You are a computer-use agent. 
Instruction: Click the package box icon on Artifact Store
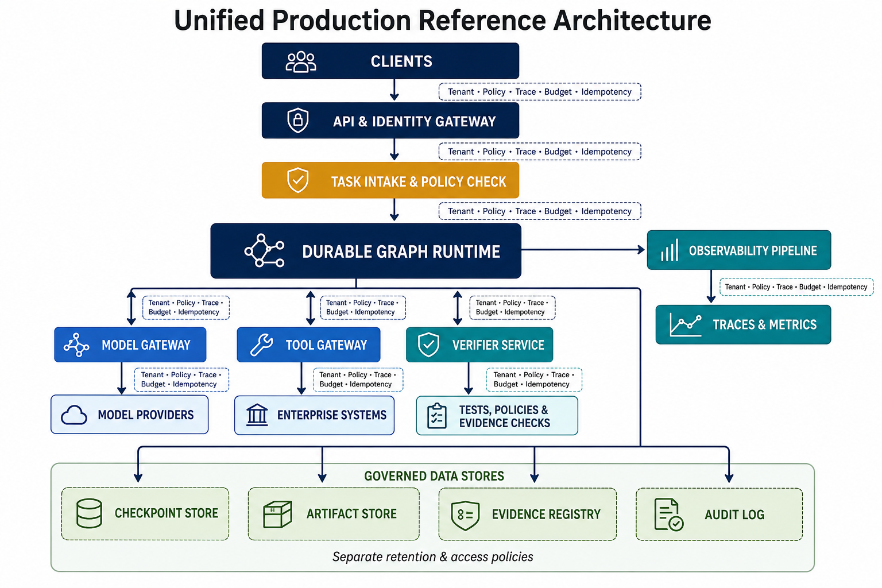pyautogui.click(x=277, y=514)
